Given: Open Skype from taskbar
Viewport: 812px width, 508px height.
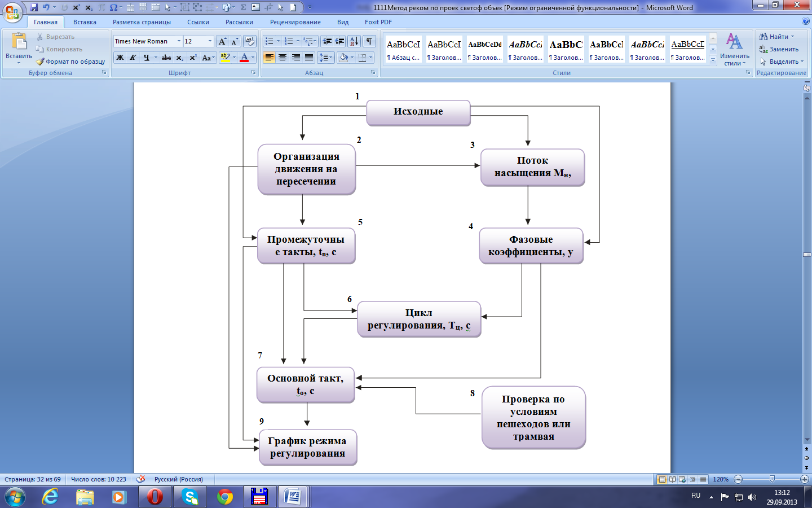Looking at the screenshot, I should tap(190, 497).
